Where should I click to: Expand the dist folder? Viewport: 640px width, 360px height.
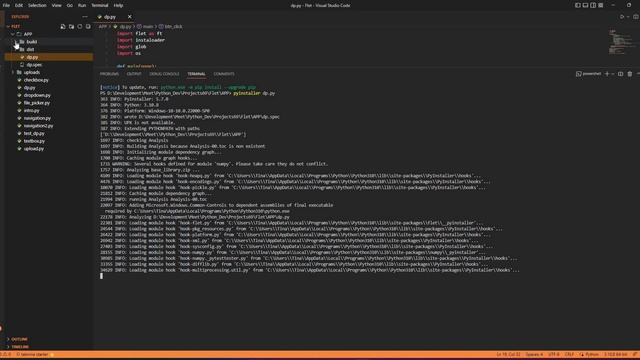tap(30, 49)
